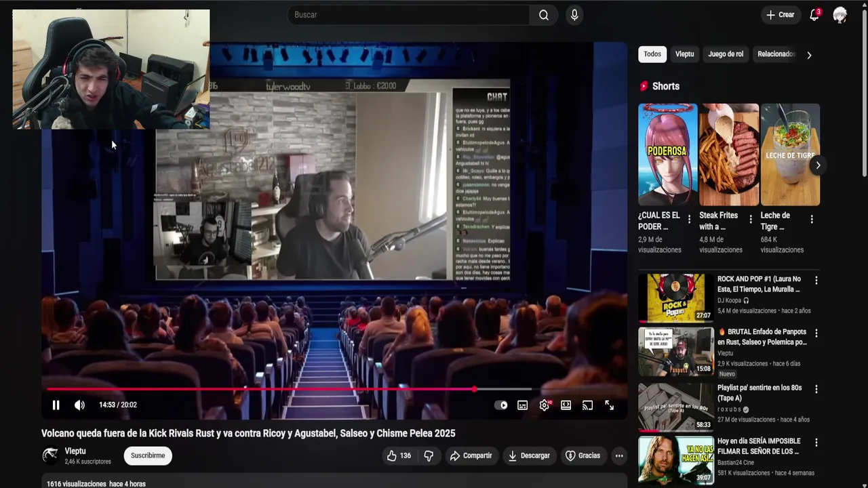
Task: Click the Shorts section heading
Action: coord(665,86)
